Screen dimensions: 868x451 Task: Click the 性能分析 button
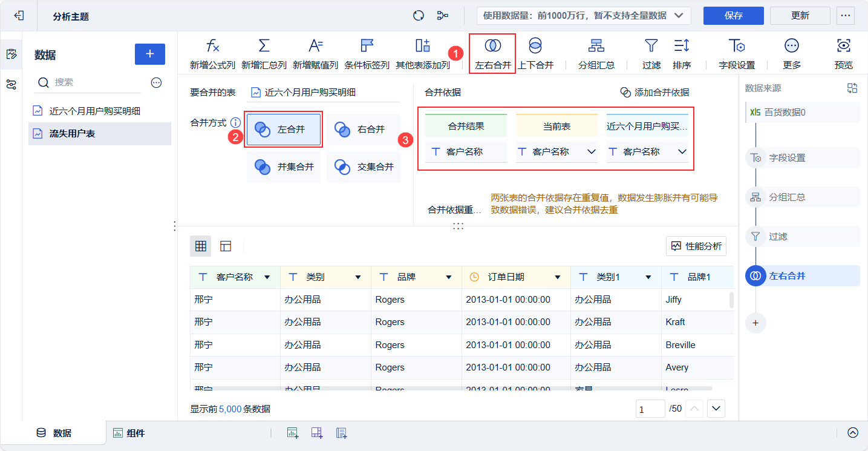point(696,246)
